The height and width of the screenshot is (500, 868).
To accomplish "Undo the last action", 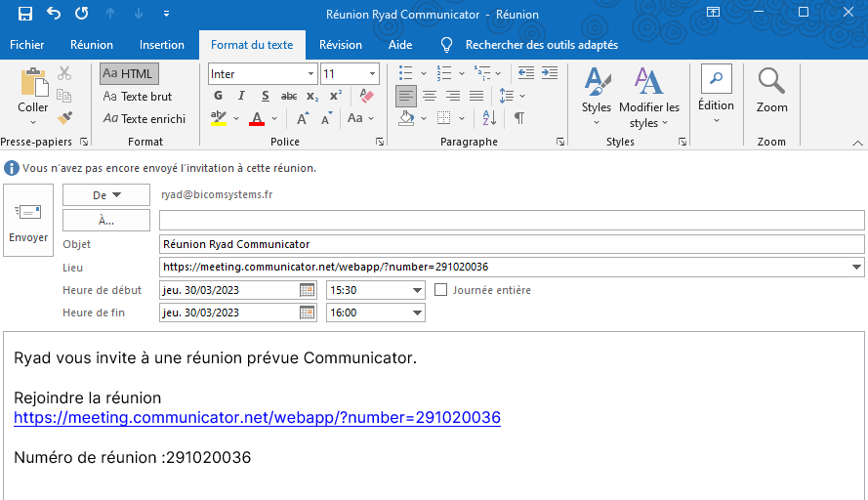I will coord(54,14).
